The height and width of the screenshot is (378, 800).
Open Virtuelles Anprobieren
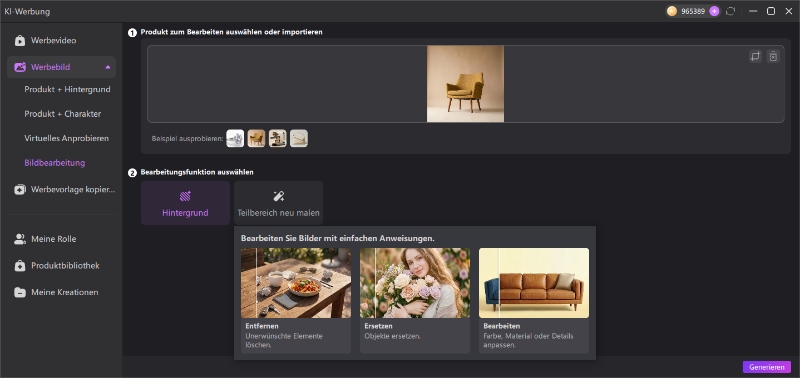66,138
